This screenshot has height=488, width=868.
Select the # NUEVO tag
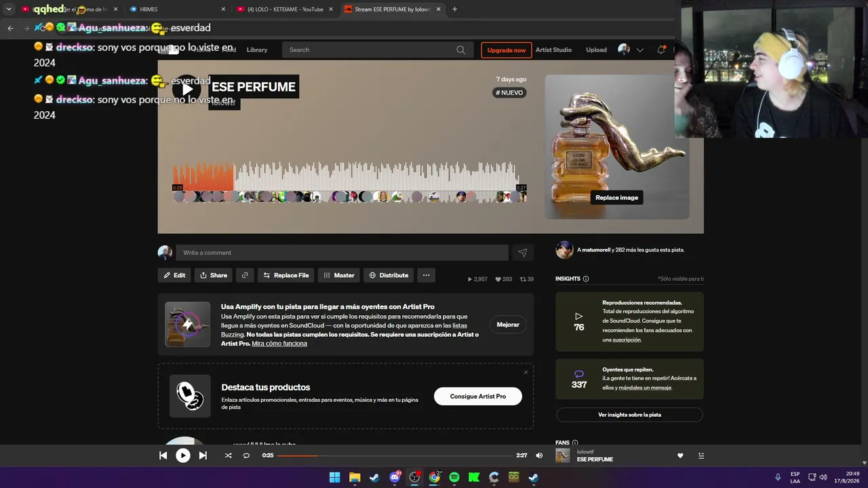(509, 93)
